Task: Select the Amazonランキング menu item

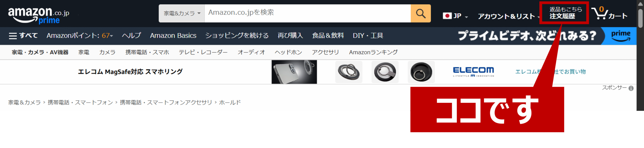Action: tap(373, 52)
